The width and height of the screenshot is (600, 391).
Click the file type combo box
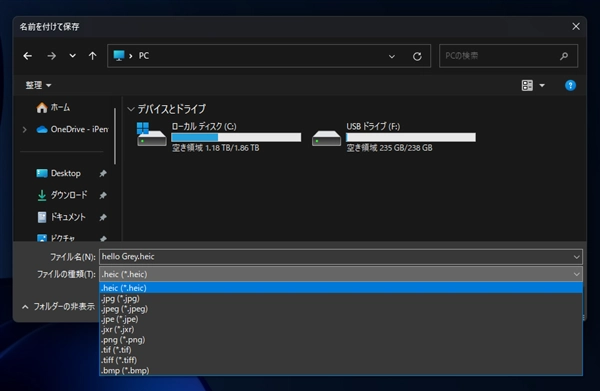341,274
